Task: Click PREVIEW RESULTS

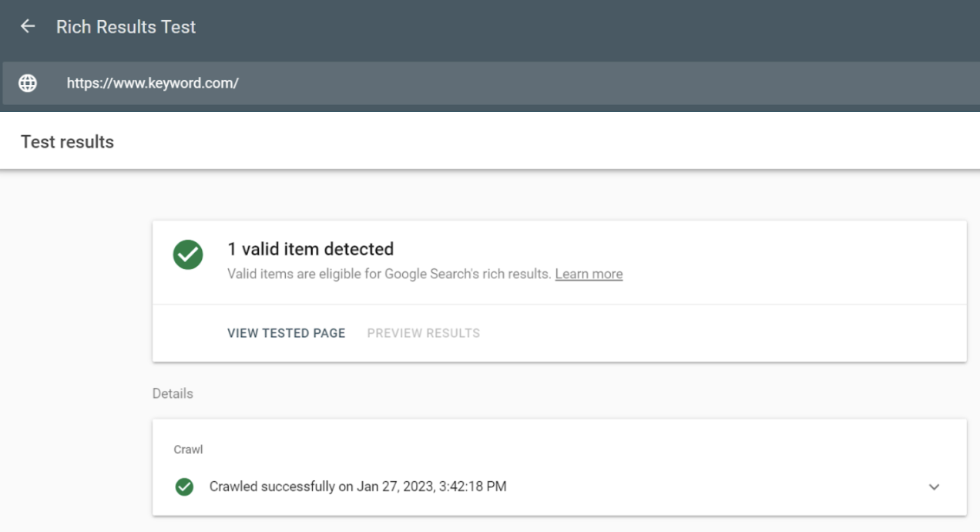Action: [x=425, y=333]
